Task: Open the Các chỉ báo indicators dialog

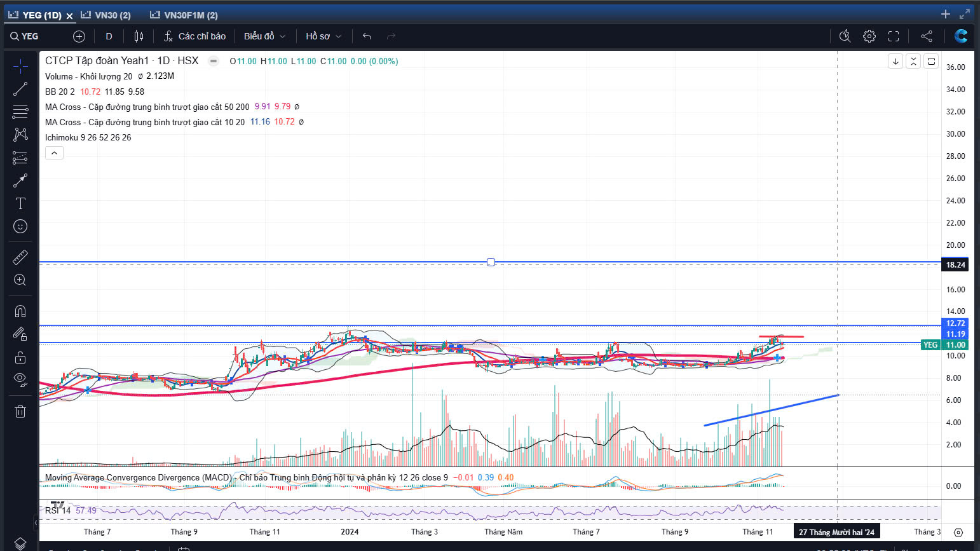Action: pyautogui.click(x=194, y=36)
